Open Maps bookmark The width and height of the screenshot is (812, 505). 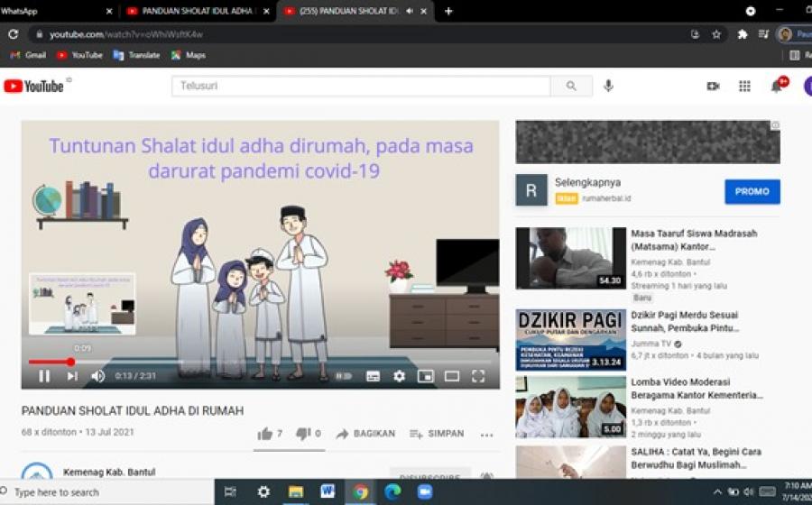pyautogui.click(x=189, y=55)
